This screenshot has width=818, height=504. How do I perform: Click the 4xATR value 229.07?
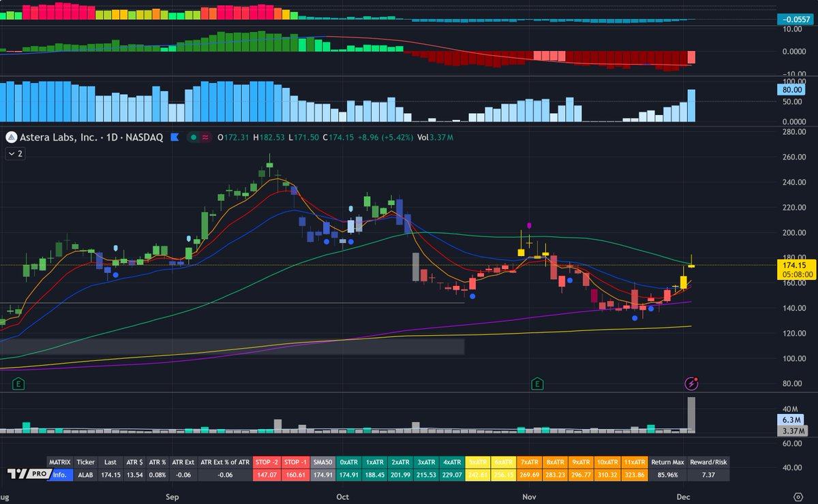[x=453, y=475]
